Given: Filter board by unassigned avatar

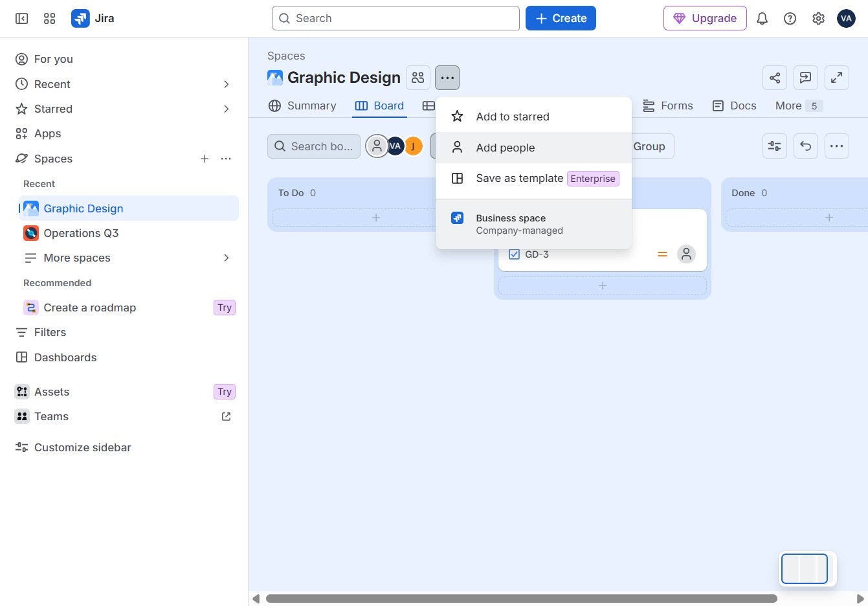Looking at the screenshot, I should pyautogui.click(x=377, y=146).
